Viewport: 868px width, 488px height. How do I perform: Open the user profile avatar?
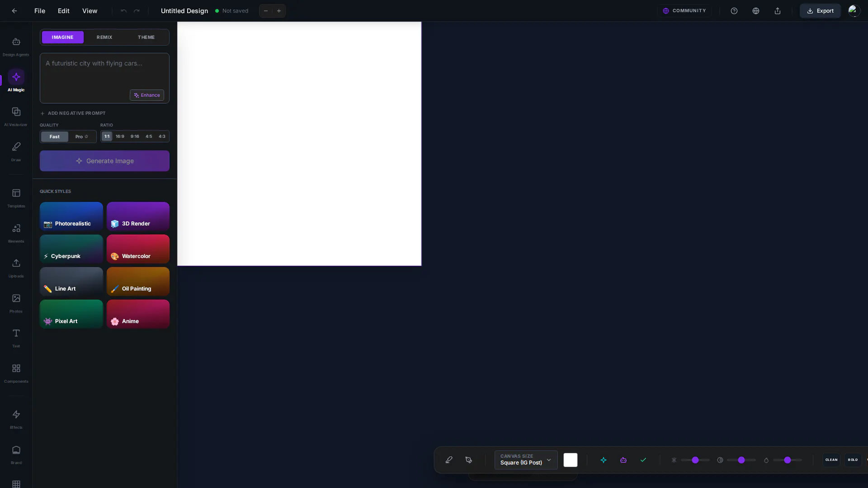[854, 11]
